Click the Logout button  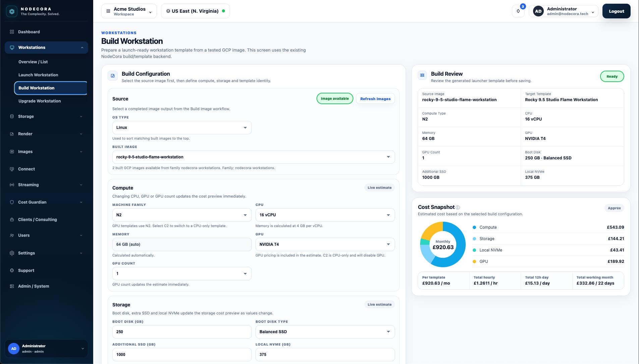coord(616,11)
